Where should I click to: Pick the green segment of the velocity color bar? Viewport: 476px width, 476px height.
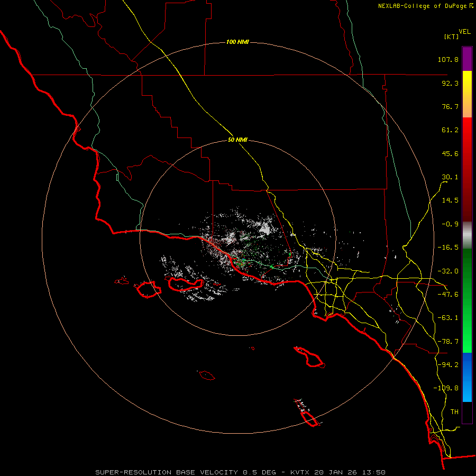(467, 300)
